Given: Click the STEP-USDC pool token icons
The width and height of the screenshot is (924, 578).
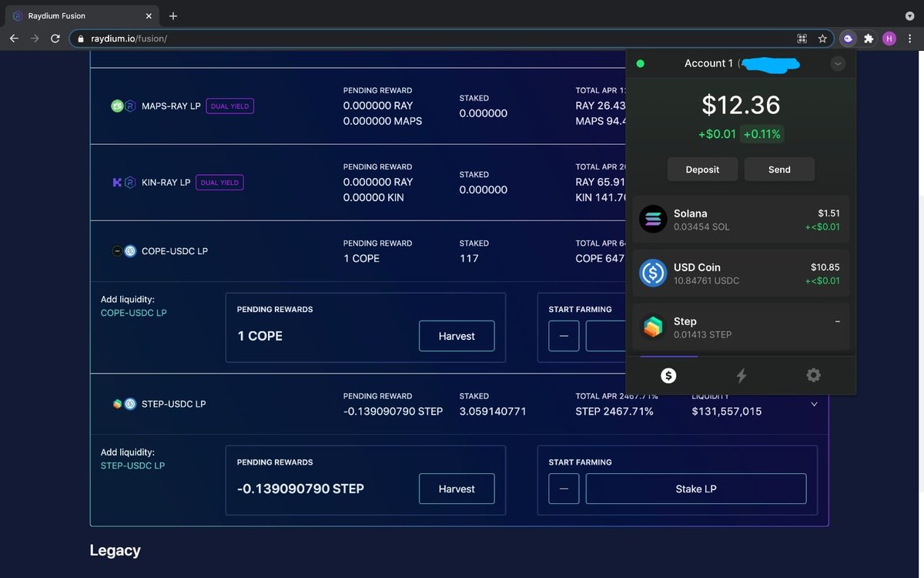Looking at the screenshot, I should pos(123,404).
